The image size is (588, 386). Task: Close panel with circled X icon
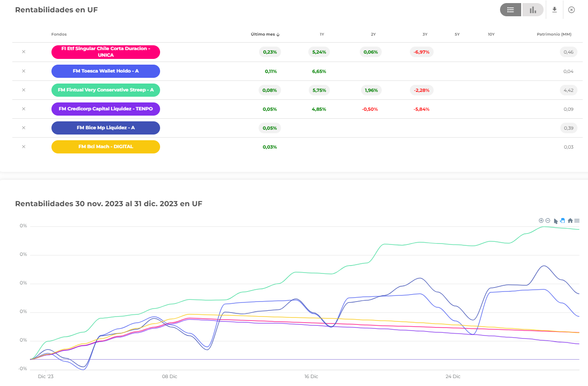click(571, 10)
